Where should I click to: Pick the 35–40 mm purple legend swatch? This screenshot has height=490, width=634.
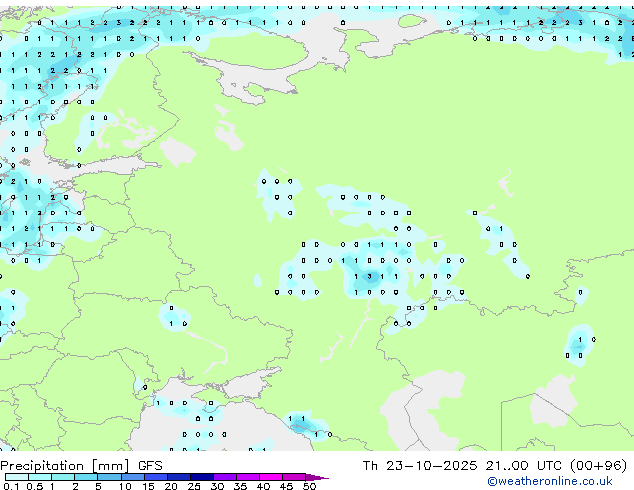tap(247, 477)
